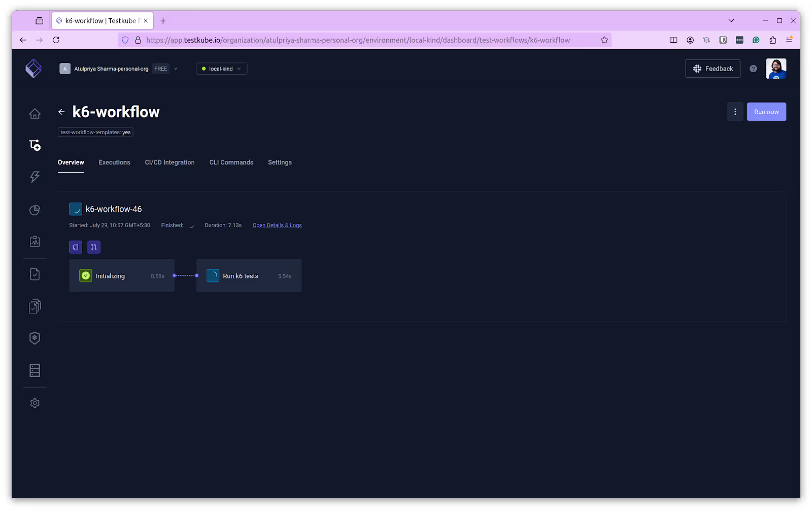This screenshot has height=511, width=812.
Task: Open environment settings gear icon
Action: coord(35,403)
